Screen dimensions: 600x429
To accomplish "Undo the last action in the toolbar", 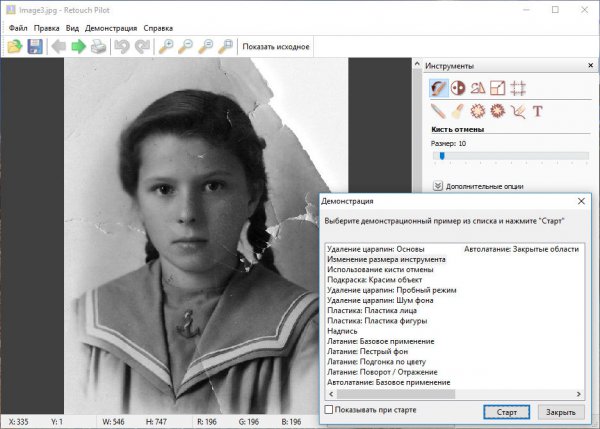I will coord(122,47).
